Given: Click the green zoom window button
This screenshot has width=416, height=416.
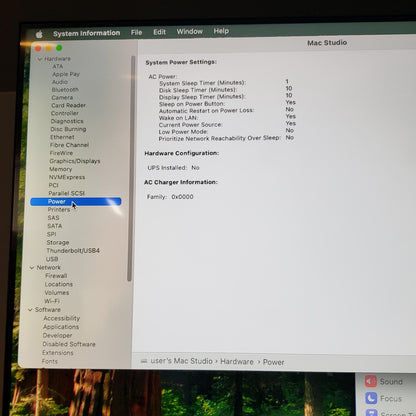Looking at the screenshot, I should (x=59, y=48).
